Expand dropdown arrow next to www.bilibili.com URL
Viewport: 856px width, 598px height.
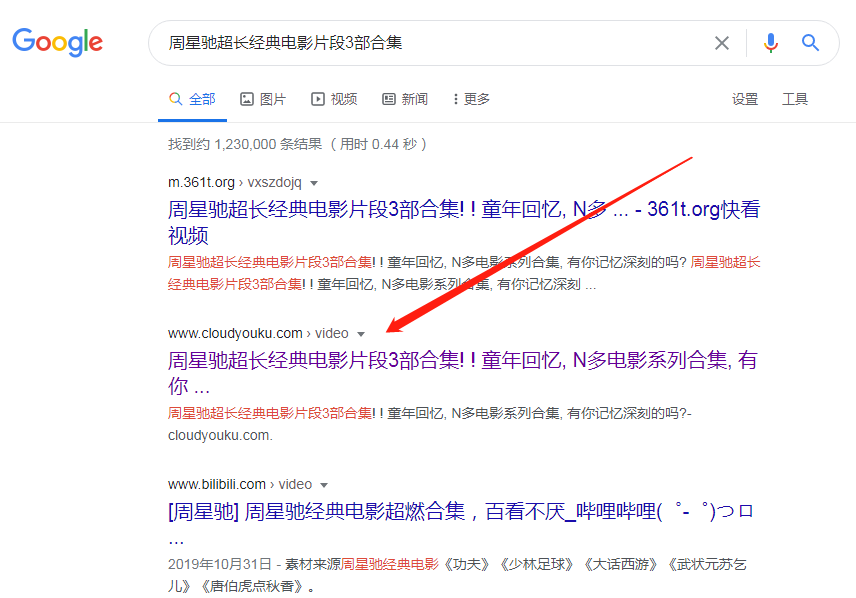point(324,485)
